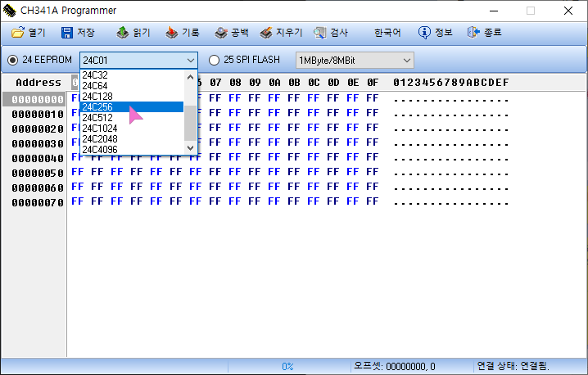Viewport: 588px width, 375px height.
Task: Choose highlighted 24C256 in the chip list
Action: tap(132, 107)
